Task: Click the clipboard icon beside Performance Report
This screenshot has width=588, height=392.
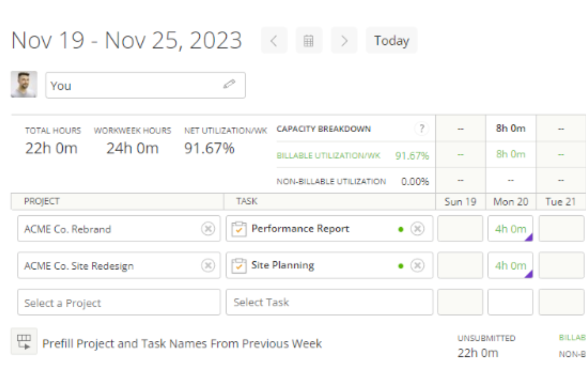Action: tap(238, 228)
